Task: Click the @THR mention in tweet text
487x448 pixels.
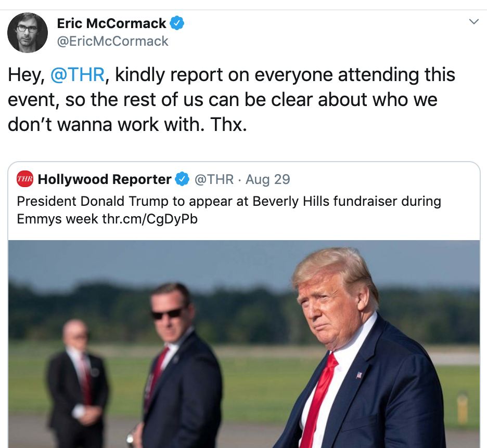Action: pyautogui.click(x=78, y=74)
